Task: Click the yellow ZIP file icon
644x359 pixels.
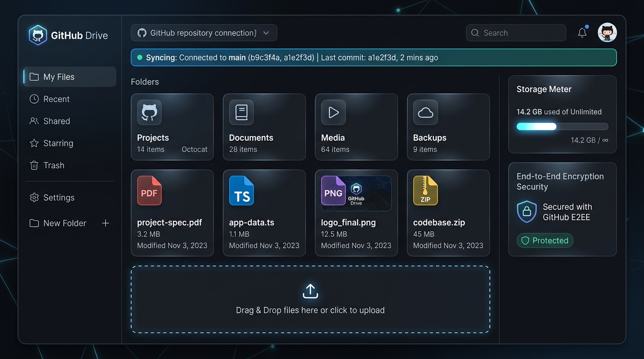Action: click(x=425, y=191)
